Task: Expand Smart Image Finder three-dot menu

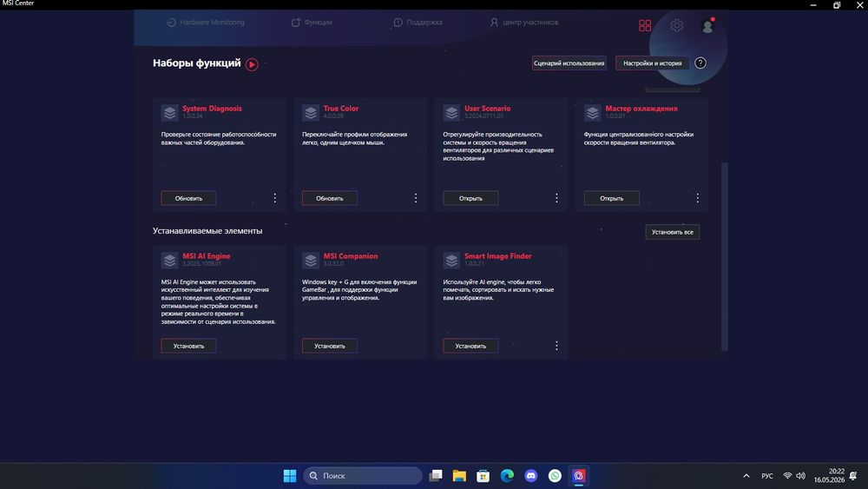Action: [557, 346]
